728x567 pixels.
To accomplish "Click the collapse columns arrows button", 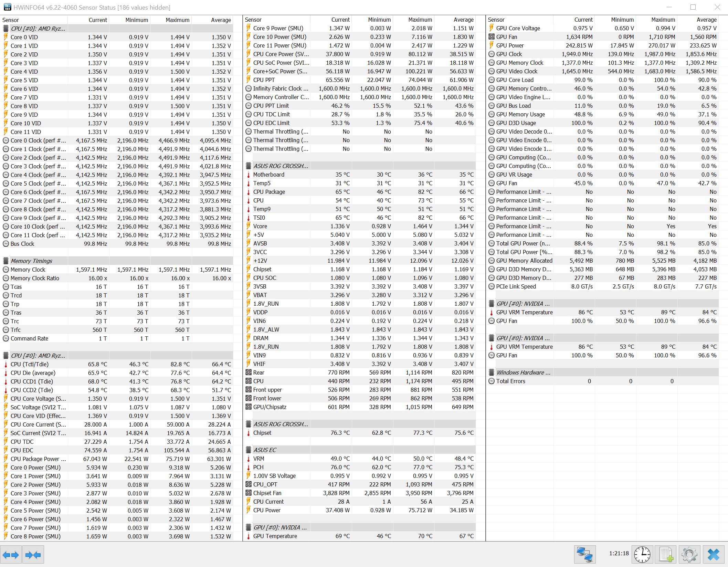I will pyautogui.click(x=33, y=555).
